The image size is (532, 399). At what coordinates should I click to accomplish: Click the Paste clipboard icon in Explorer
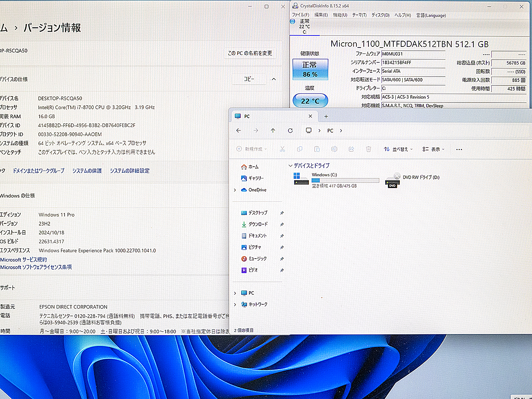317,149
